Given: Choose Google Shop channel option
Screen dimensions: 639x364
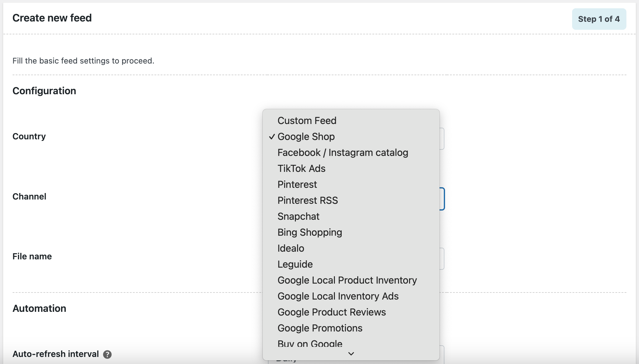Looking at the screenshot, I should pos(351,137).
